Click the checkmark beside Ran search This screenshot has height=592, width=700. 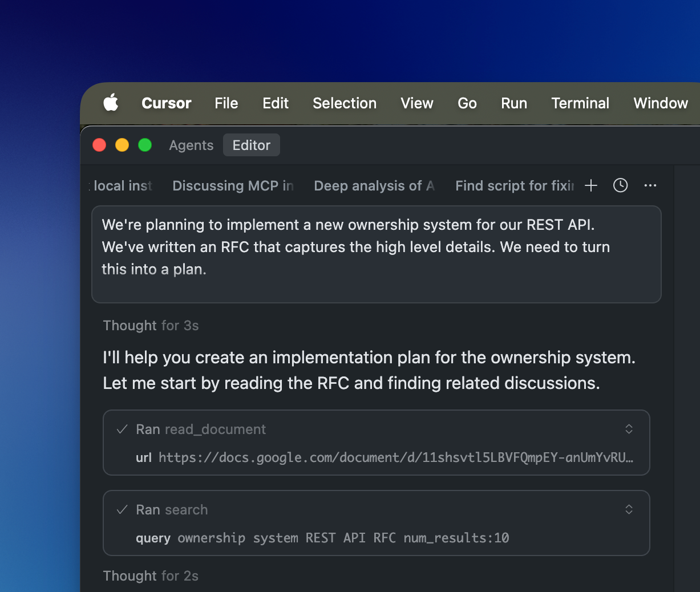(122, 509)
